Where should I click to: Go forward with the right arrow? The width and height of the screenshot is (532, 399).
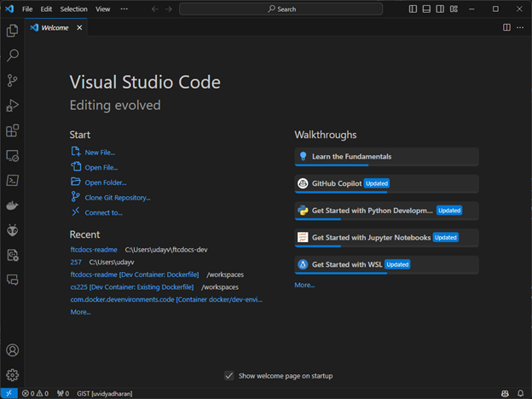168,9
